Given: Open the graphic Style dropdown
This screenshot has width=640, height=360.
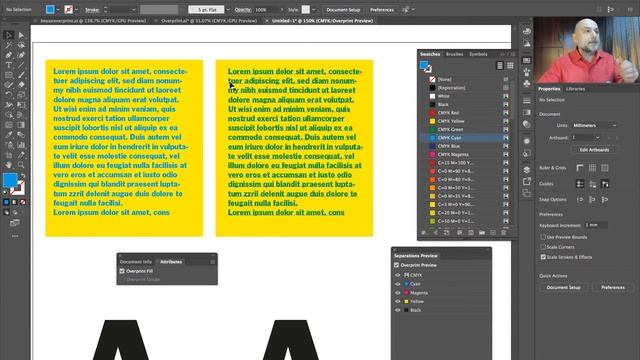Looking at the screenshot, I should tap(313, 9).
